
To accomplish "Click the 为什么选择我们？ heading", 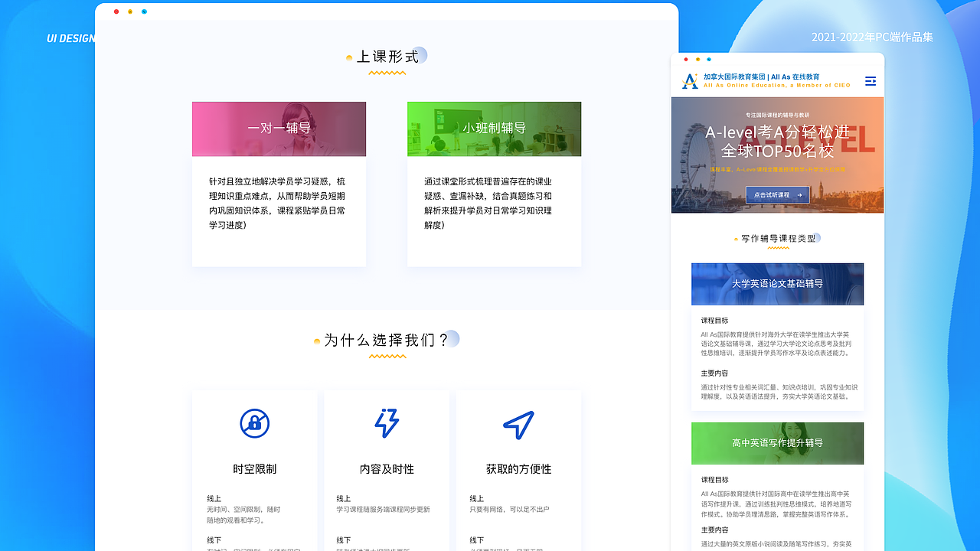I will point(387,340).
